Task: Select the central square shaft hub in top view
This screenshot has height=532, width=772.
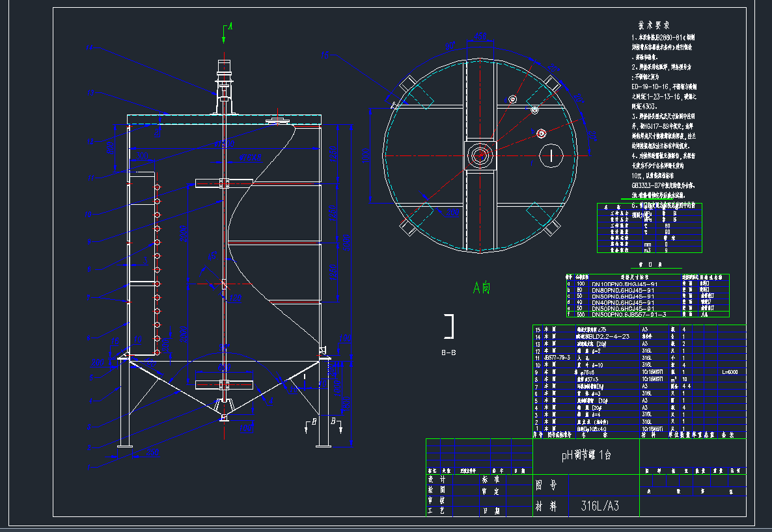Action: 481,155
